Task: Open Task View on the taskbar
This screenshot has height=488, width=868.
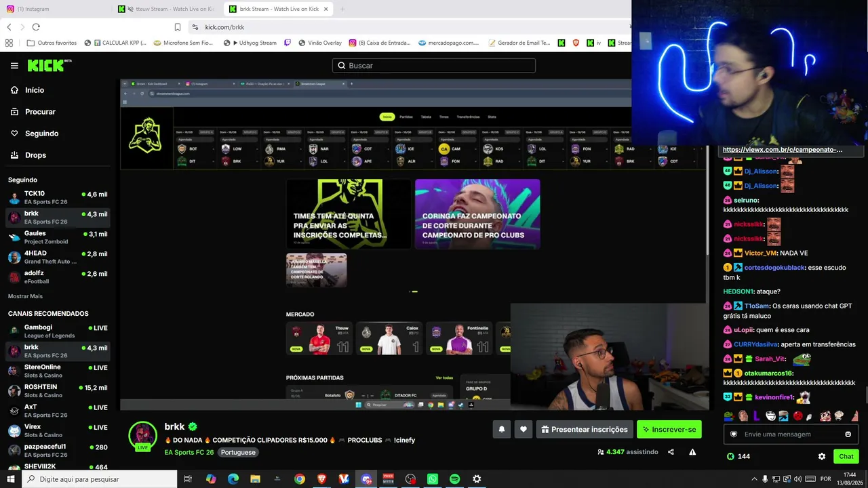Action: [189, 479]
